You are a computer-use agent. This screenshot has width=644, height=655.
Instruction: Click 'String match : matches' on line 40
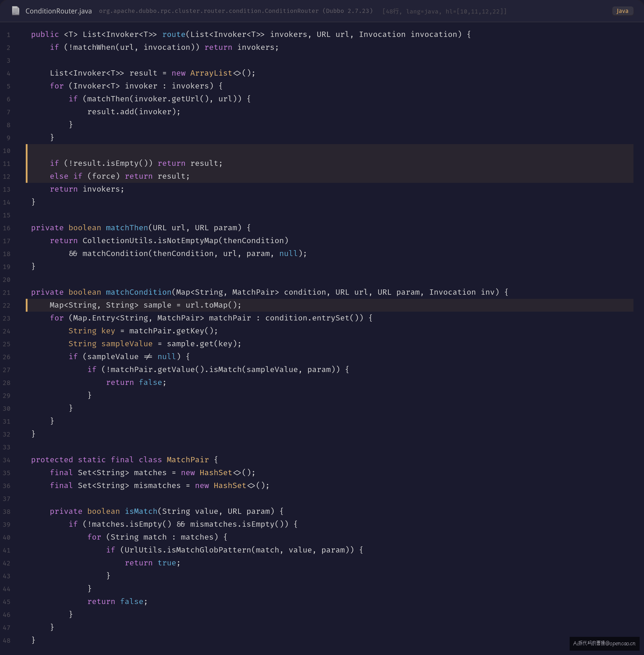(x=162, y=537)
